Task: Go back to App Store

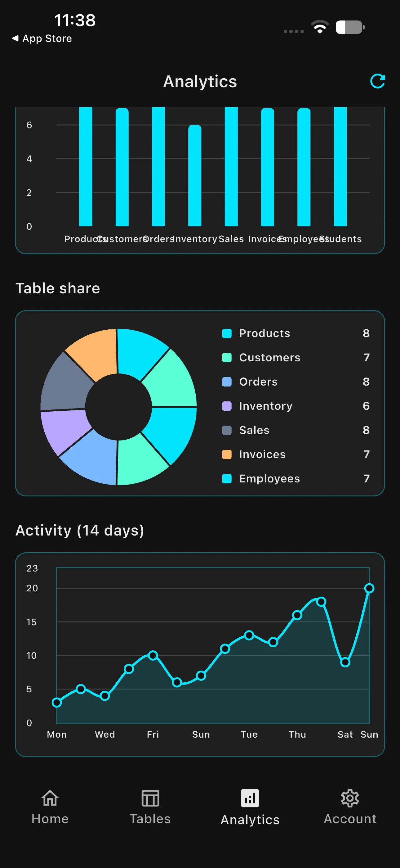Action: [x=42, y=38]
